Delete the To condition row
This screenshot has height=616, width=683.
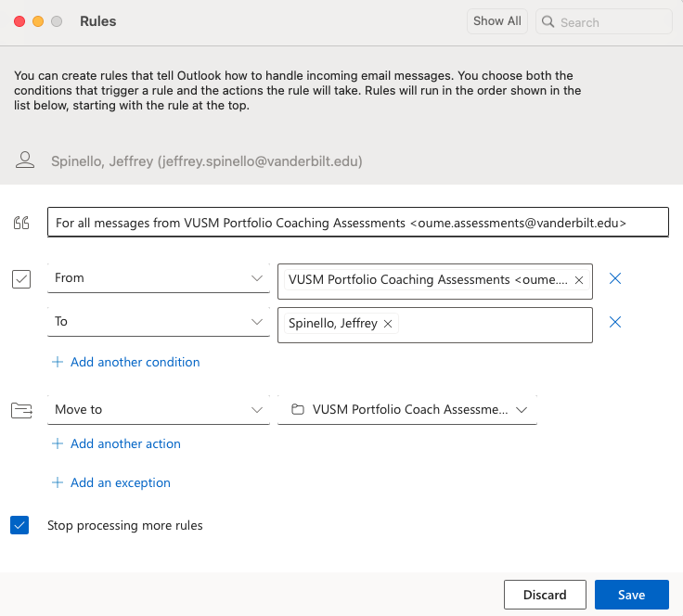(615, 322)
